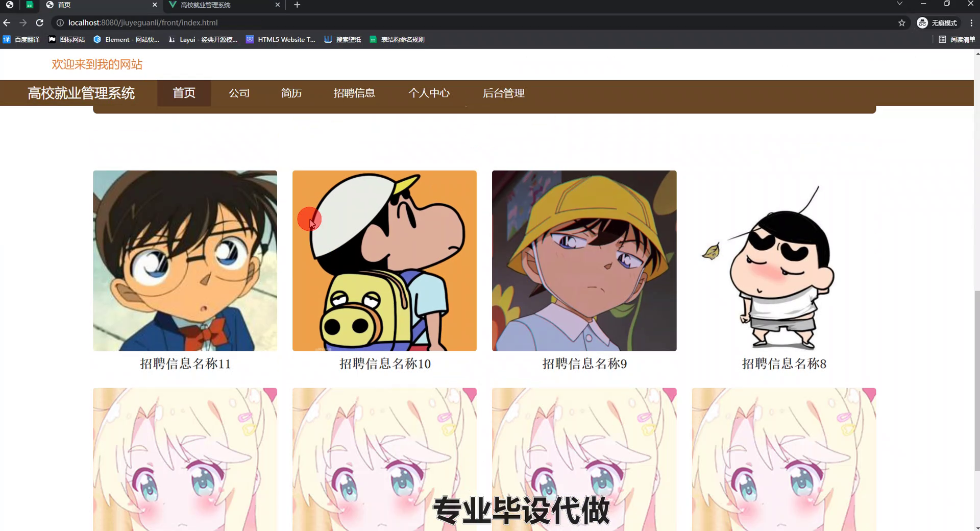The image size is (980, 531).
Task: Open the 招聘信息名称9 image card
Action: coord(584,260)
